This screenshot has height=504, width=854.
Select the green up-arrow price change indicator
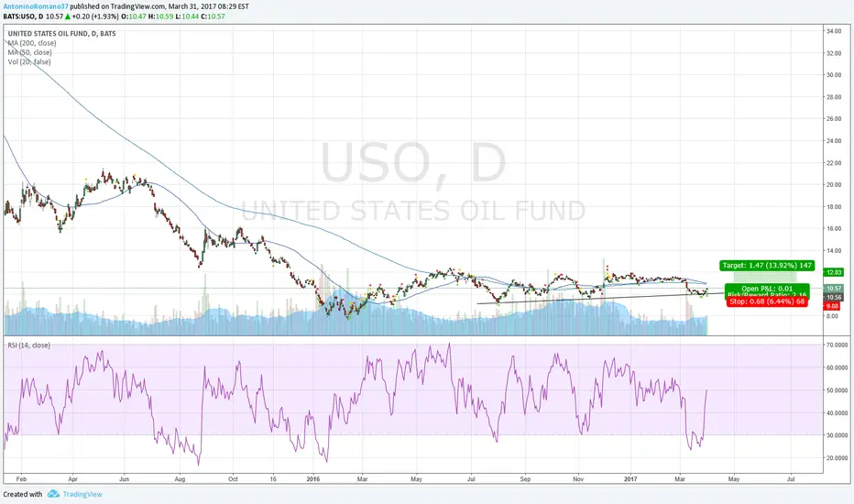tap(68, 16)
